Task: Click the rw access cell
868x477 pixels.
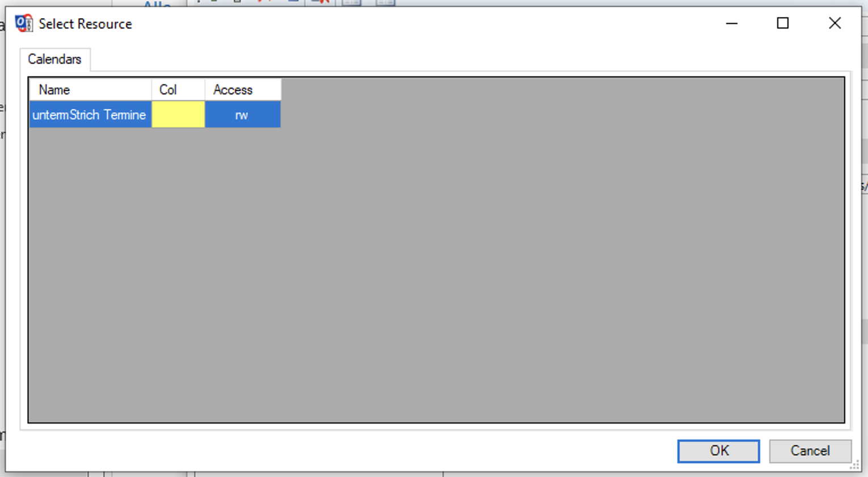Action: pos(242,115)
